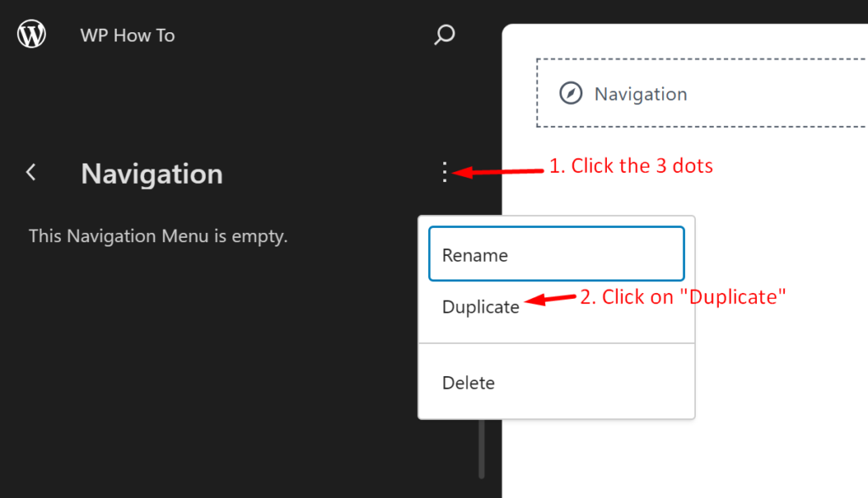
Task: Click the red arrow pointing to Duplicate
Action: click(x=550, y=299)
